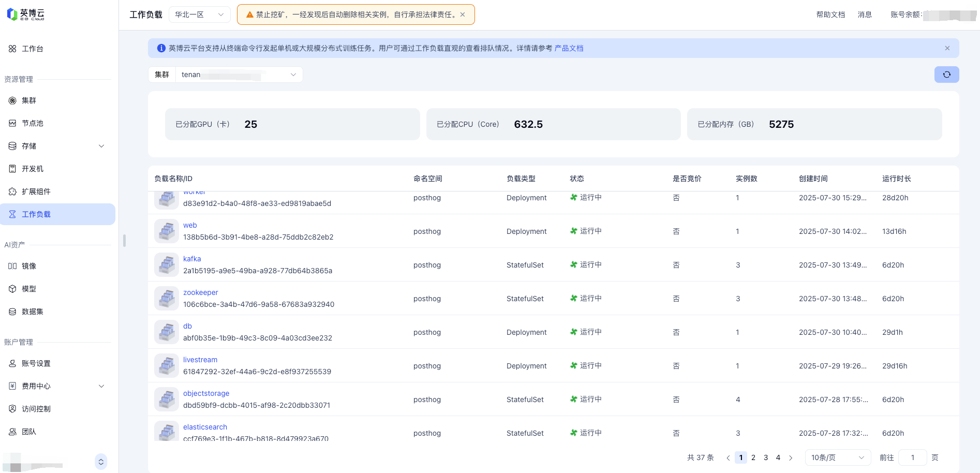Click the db workload thumbnail icon
Screen dimensions: 980x473
(167, 332)
